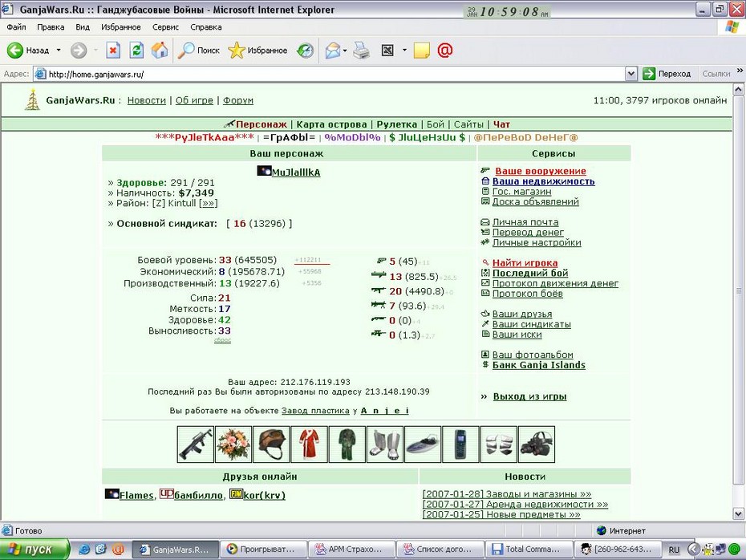Click the Переход go button

667,74
